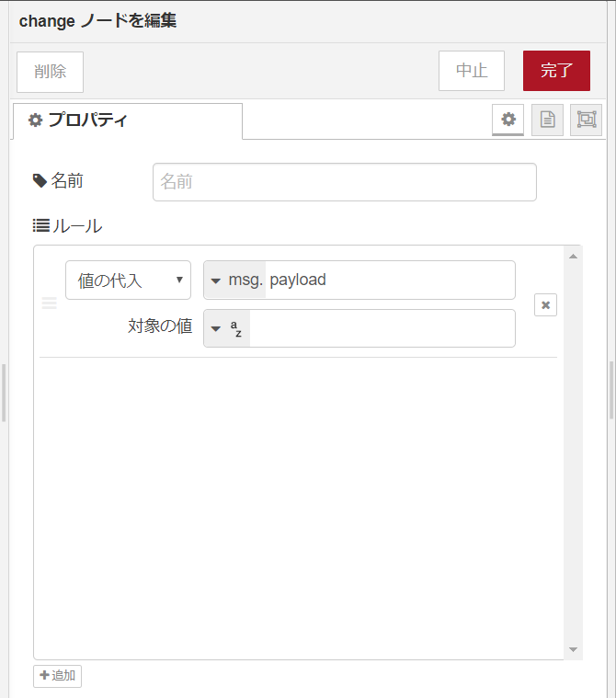This screenshot has height=698, width=616.
Task: Click the tag icon beside 名前 label
Action: tap(40, 181)
